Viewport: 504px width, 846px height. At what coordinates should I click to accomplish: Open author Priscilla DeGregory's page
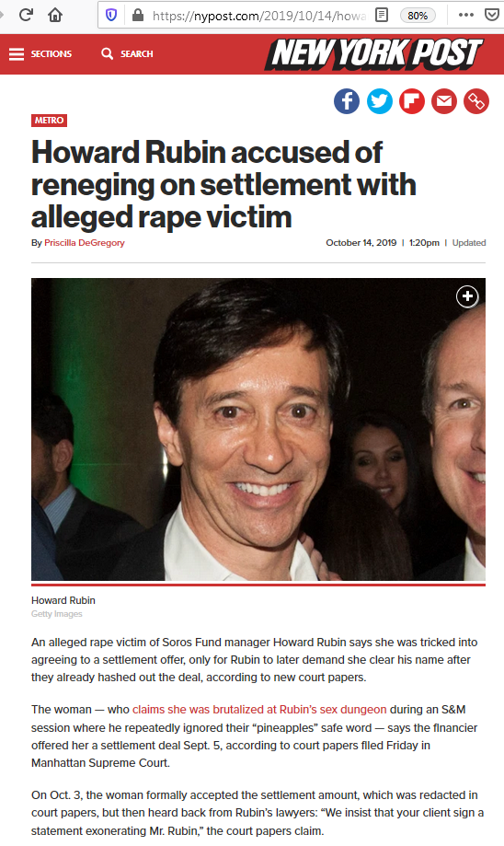coord(84,243)
